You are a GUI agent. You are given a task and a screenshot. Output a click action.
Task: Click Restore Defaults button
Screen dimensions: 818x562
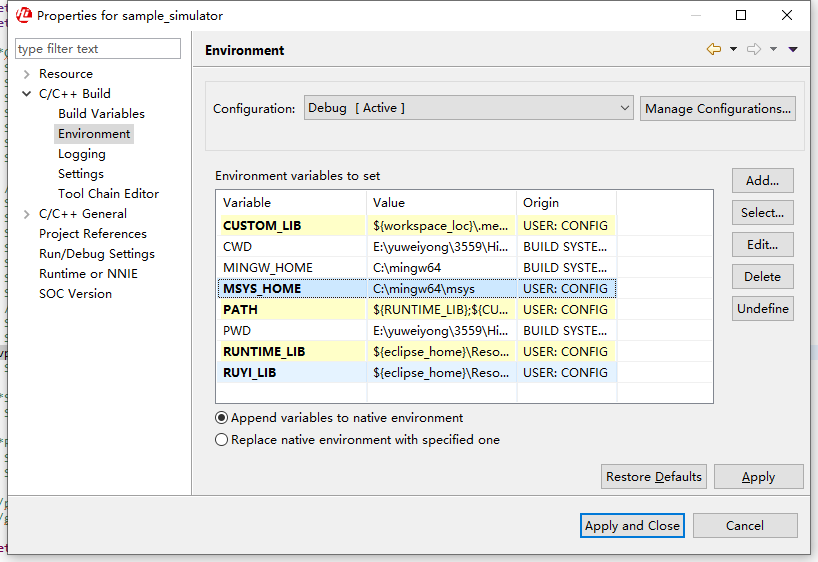tap(654, 477)
